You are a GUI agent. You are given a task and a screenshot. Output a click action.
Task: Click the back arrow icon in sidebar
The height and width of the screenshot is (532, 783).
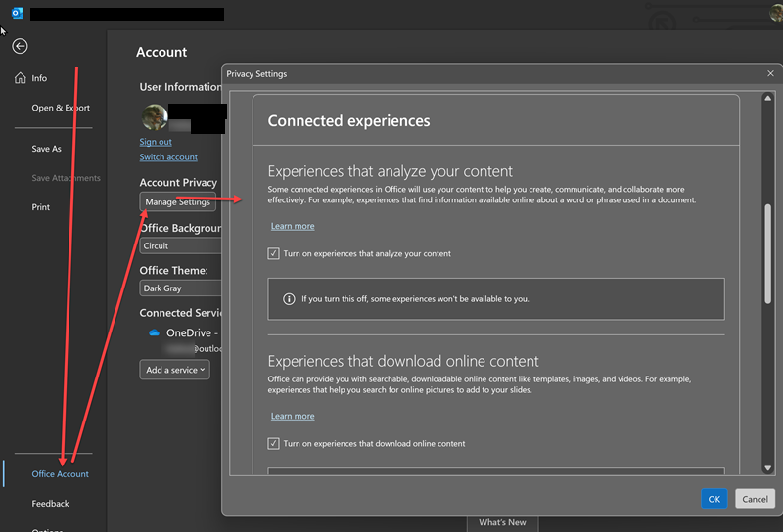tap(20, 46)
